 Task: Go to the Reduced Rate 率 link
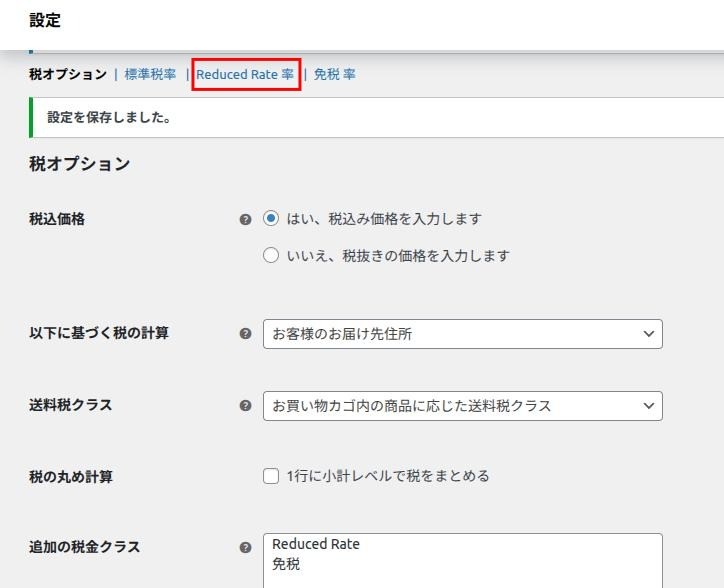coord(245,74)
